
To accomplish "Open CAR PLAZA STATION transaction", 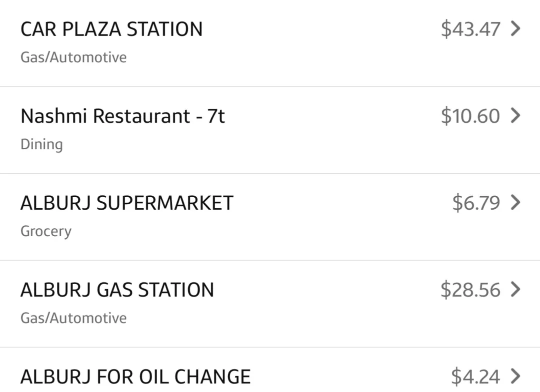I will pyautogui.click(x=270, y=43).
